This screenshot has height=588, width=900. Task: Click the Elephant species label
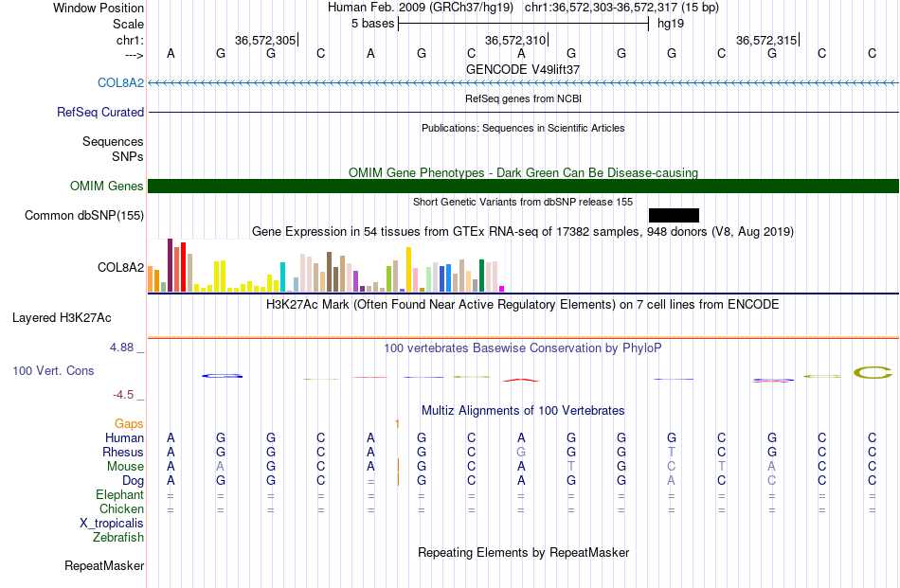pyautogui.click(x=119, y=494)
